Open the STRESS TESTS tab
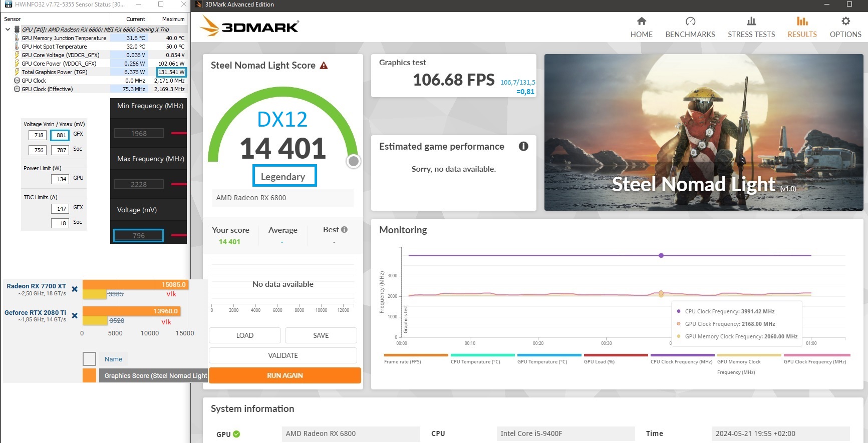Image resolution: width=868 pixels, height=443 pixels. pos(751,28)
